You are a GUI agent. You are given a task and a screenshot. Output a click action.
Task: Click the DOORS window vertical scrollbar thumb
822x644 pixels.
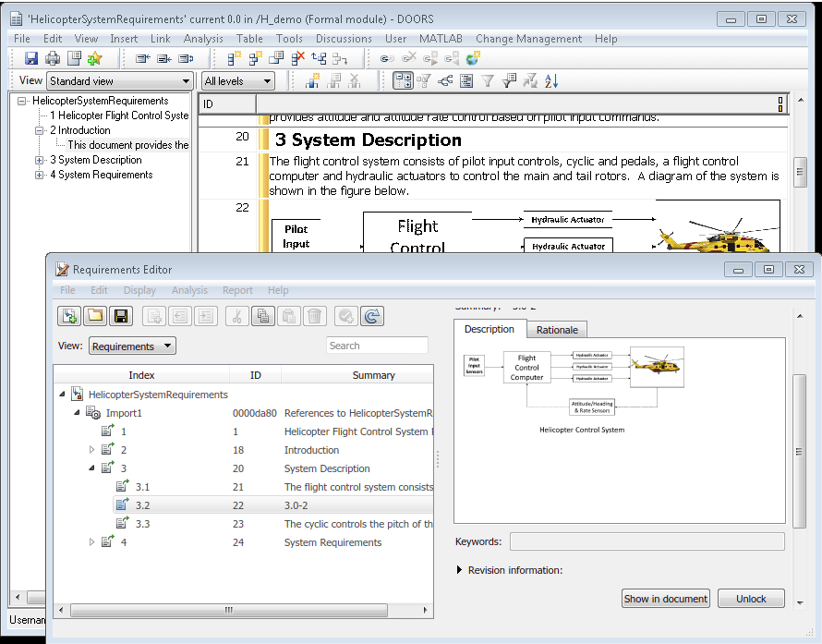point(800,172)
